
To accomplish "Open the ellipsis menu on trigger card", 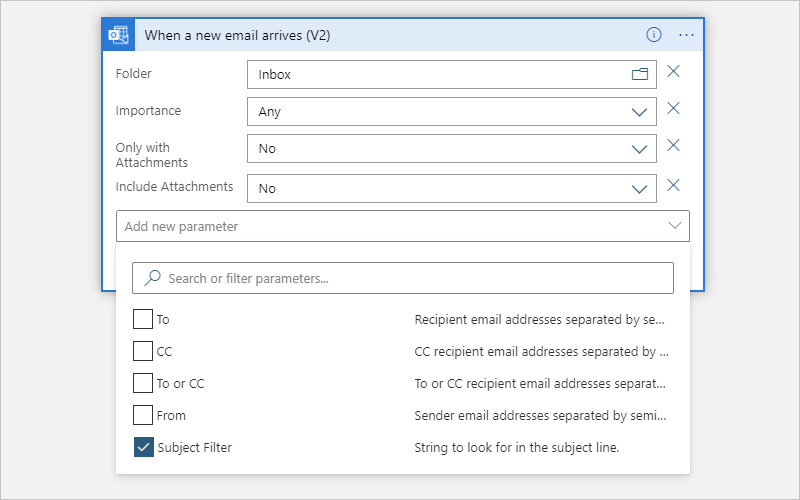I will [x=686, y=35].
